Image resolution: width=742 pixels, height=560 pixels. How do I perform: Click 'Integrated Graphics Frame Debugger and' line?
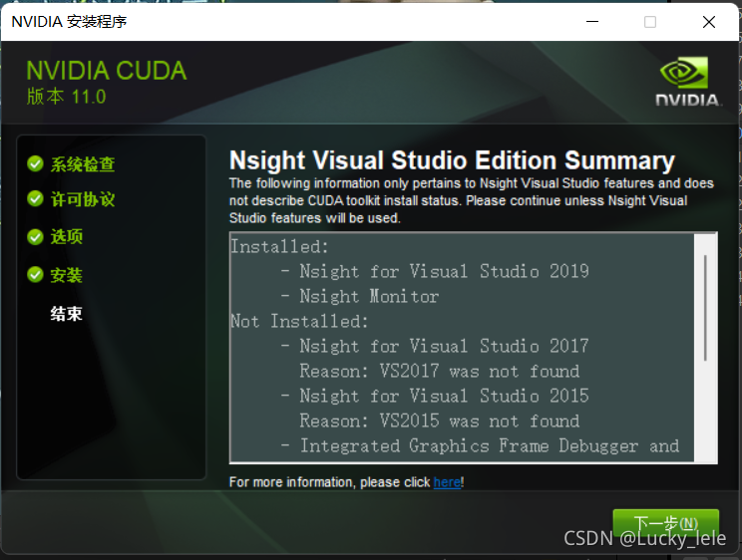[x=490, y=446]
